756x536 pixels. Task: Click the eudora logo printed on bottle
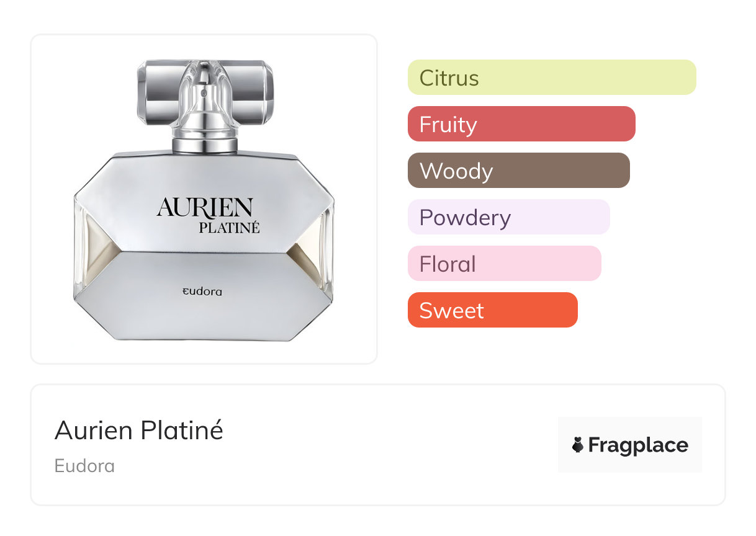(x=202, y=291)
